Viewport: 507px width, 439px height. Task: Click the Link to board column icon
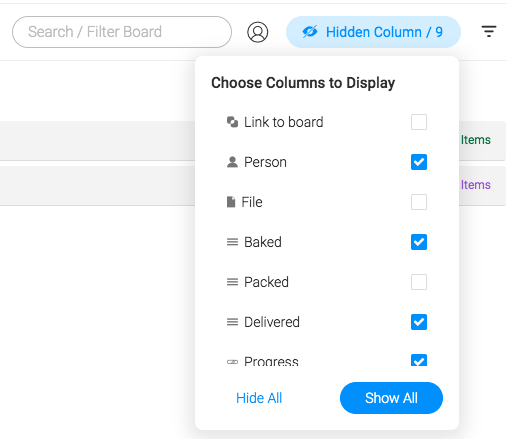pos(232,122)
